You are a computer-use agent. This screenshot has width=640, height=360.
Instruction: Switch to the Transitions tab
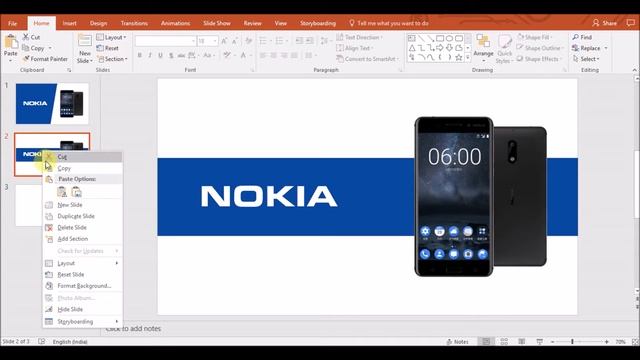[134, 23]
